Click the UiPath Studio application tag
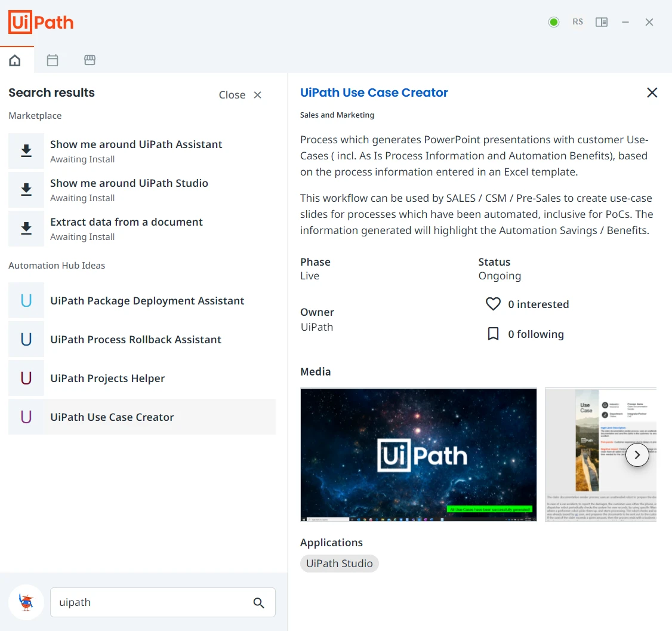 pos(340,564)
